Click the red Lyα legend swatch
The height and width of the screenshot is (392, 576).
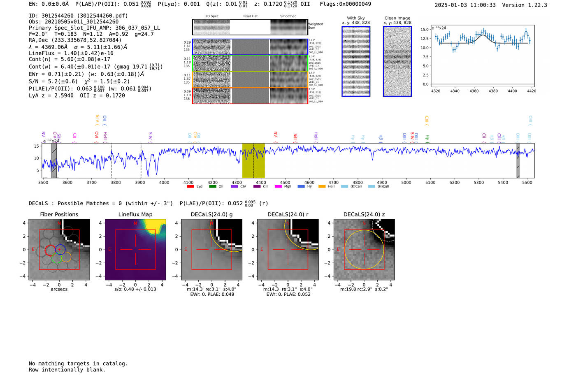coord(190,187)
